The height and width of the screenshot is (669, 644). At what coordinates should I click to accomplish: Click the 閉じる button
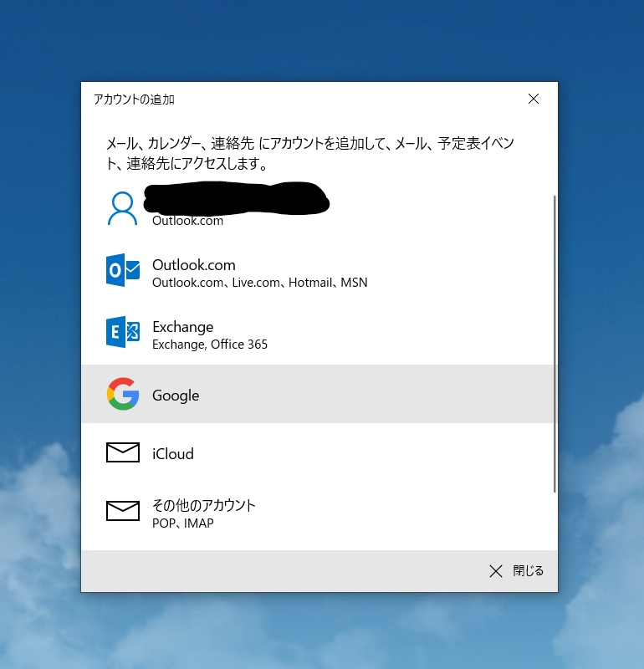coord(516,571)
